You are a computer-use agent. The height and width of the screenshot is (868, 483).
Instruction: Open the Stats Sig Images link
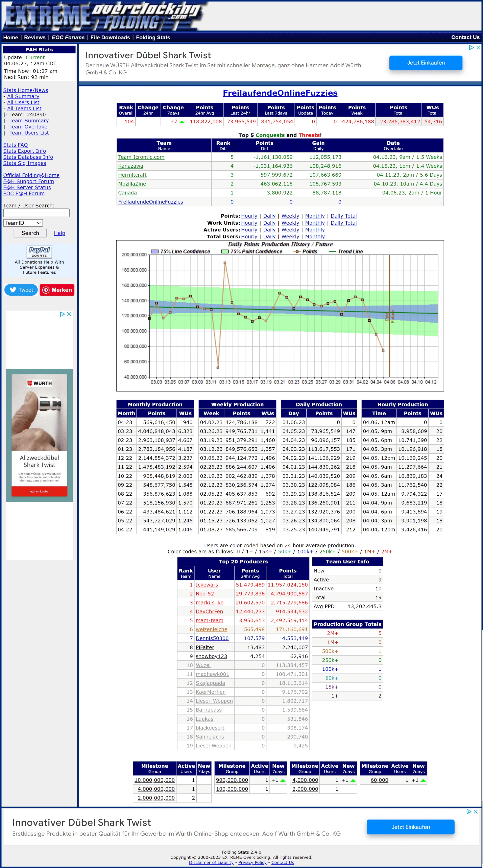click(x=25, y=163)
